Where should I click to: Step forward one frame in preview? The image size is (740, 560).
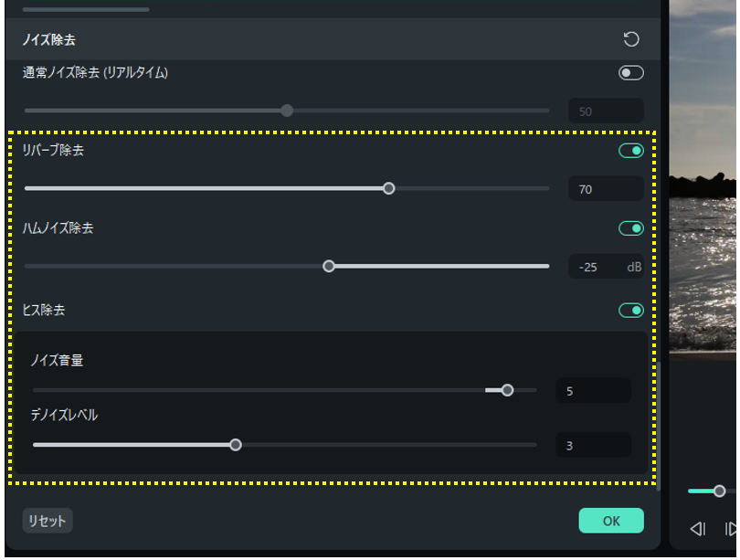coord(731,529)
